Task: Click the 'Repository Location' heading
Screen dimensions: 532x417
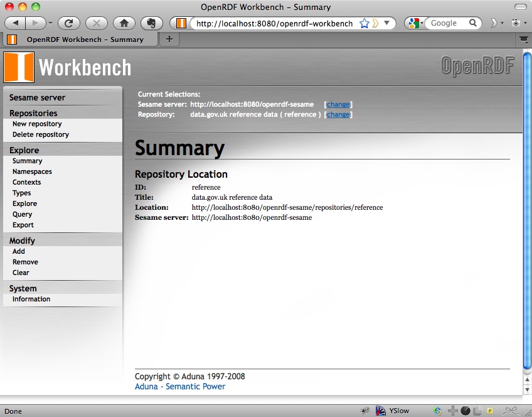Action: [181, 174]
